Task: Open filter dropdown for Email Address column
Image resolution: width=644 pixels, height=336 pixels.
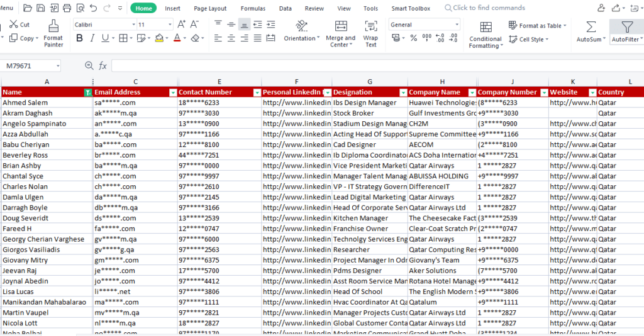Action: tap(173, 93)
